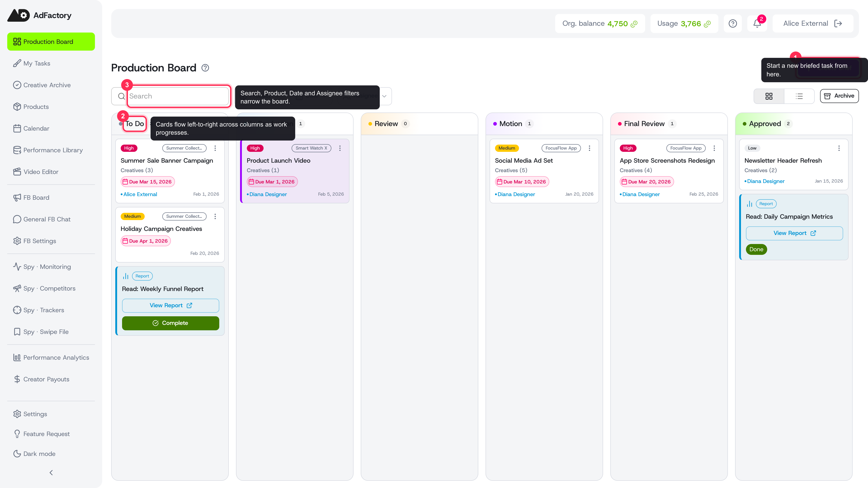Image resolution: width=868 pixels, height=488 pixels.
Task: Collapse the sidebar with the chevron arrow
Action: coord(51,473)
